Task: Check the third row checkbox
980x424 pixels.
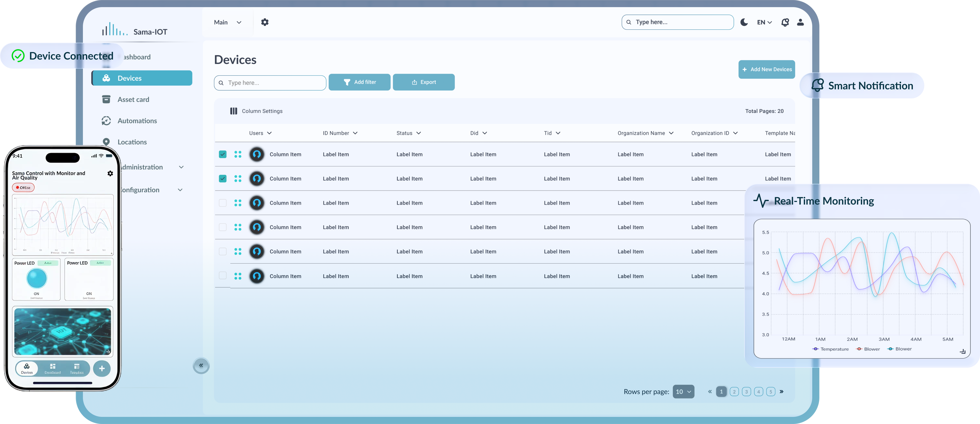Action: pyautogui.click(x=223, y=203)
